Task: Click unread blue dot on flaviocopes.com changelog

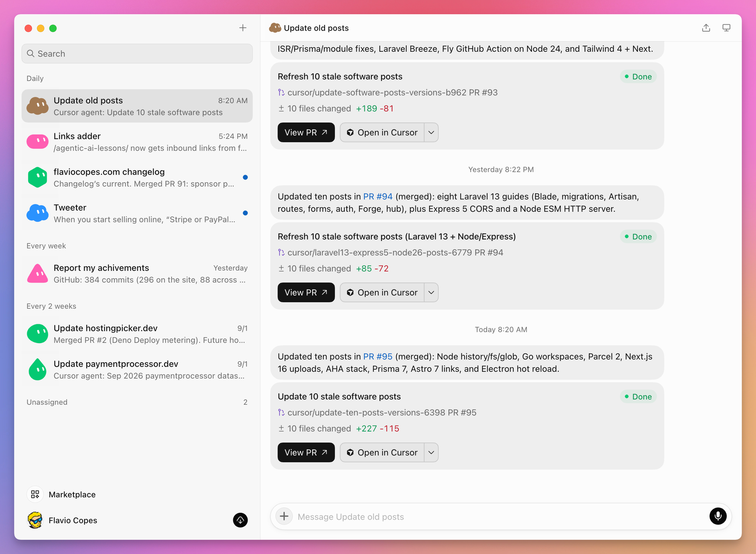Action: [x=245, y=177]
